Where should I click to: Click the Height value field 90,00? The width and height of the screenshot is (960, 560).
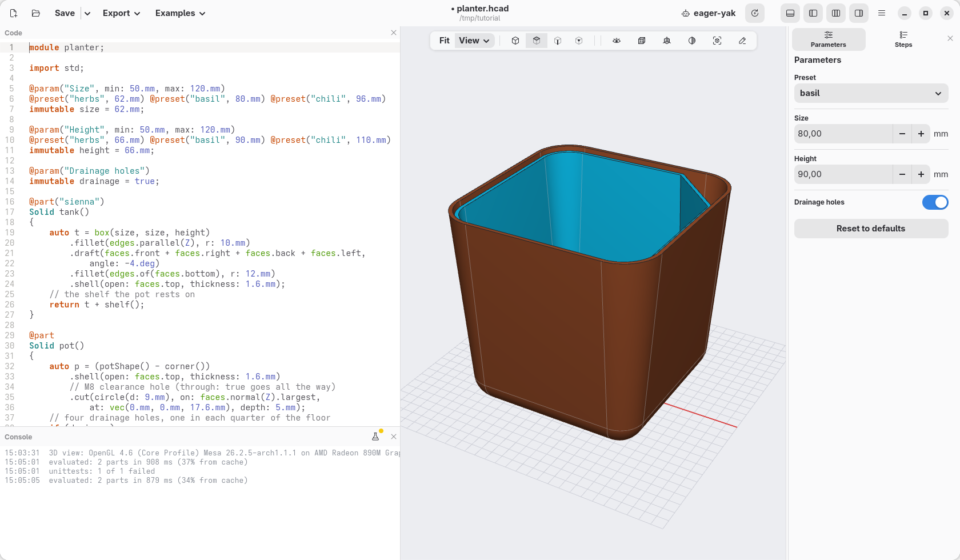[843, 174]
